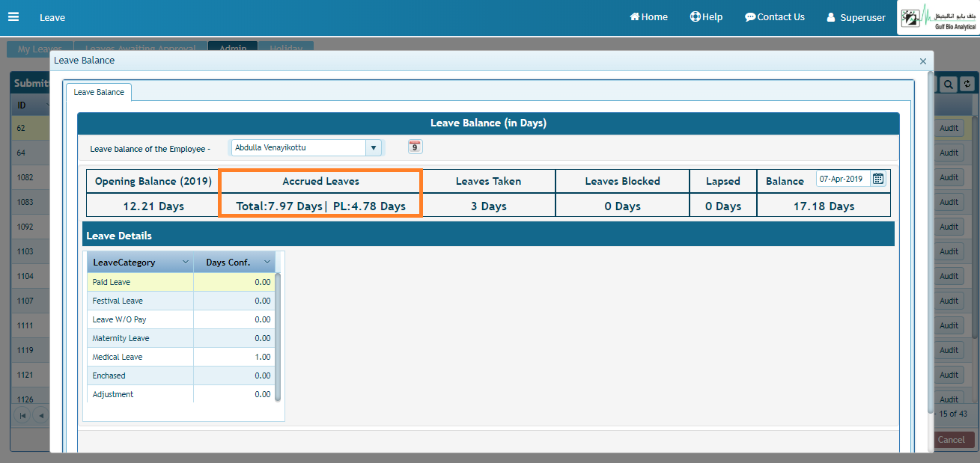This screenshot has height=463, width=980.
Task: Select the Enchased row
Action: [181, 375]
